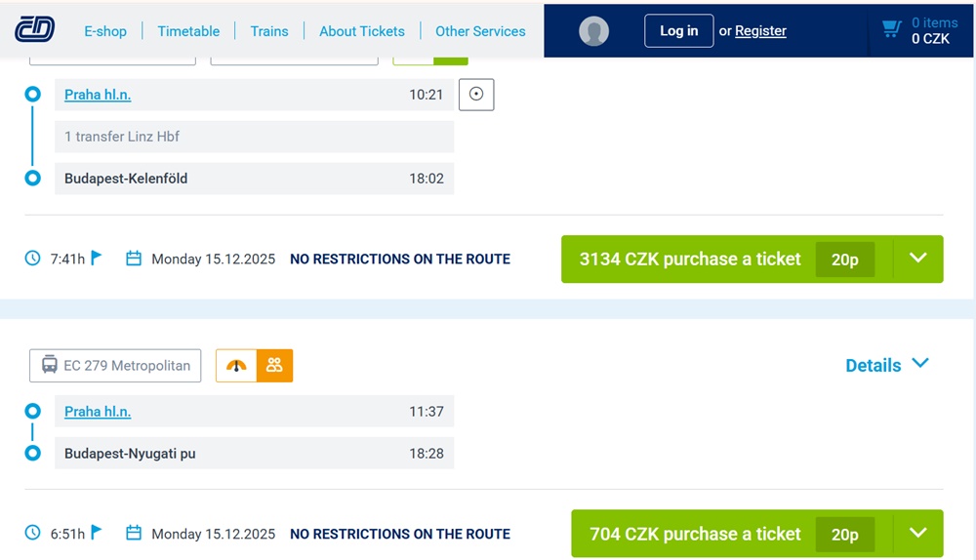Image resolution: width=976 pixels, height=560 pixels.
Task: Open the shopping cart icon
Action: click(x=891, y=29)
